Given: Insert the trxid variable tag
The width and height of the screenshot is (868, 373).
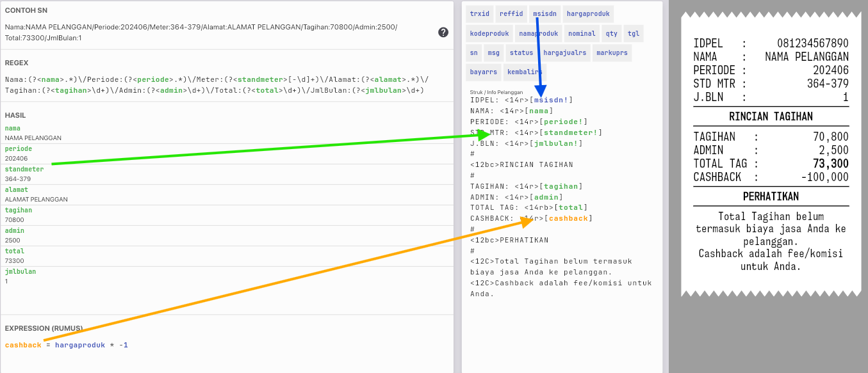Looking at the screenshot, I should click(x=479, y=13).
